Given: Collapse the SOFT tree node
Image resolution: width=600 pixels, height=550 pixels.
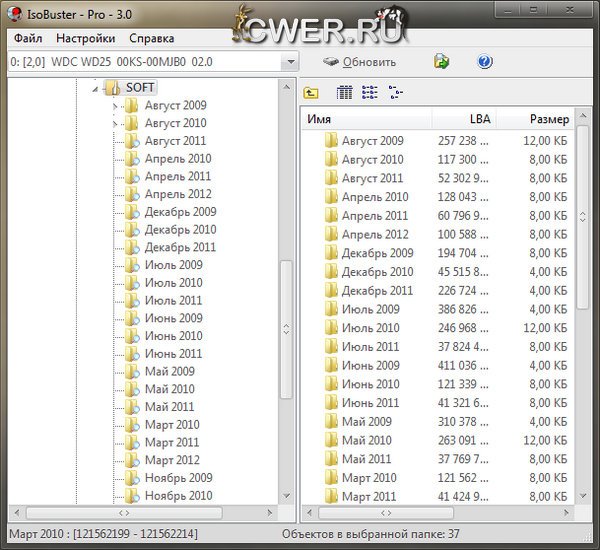Looking at the screenshot, I should point(95,88).
